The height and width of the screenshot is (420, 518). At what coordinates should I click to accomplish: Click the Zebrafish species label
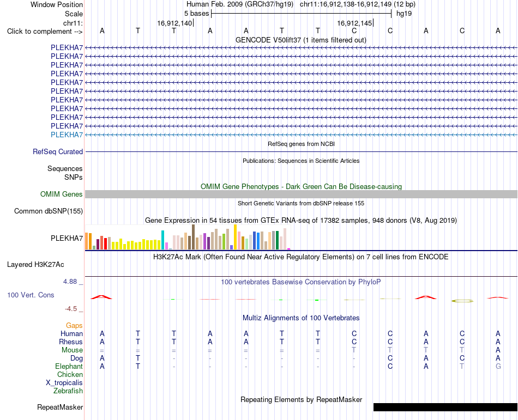click(x=68, y=391)
